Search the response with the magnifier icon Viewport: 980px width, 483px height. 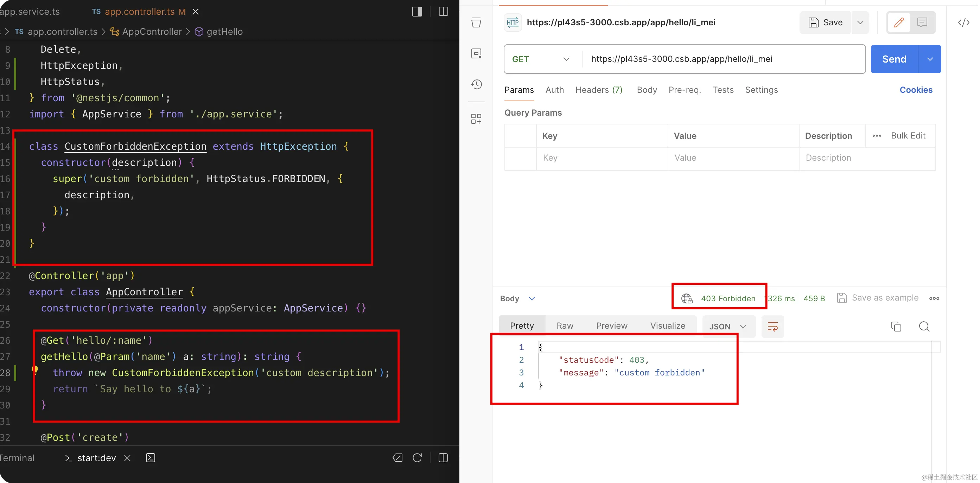tap(924, 326)
